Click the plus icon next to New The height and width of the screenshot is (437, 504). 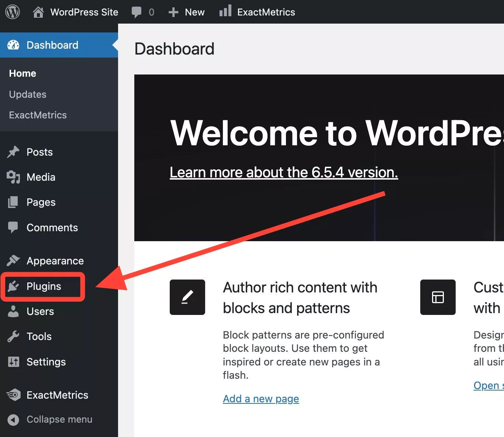point(173,12)
